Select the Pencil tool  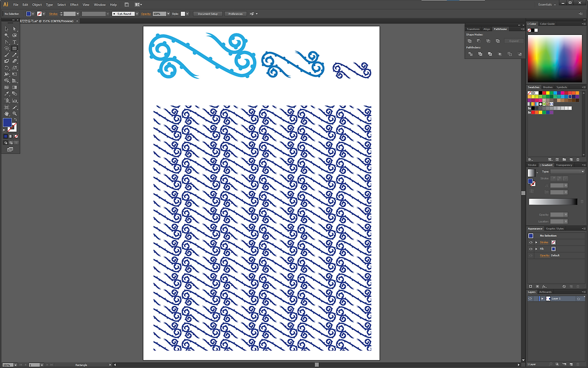coord(15,55)
